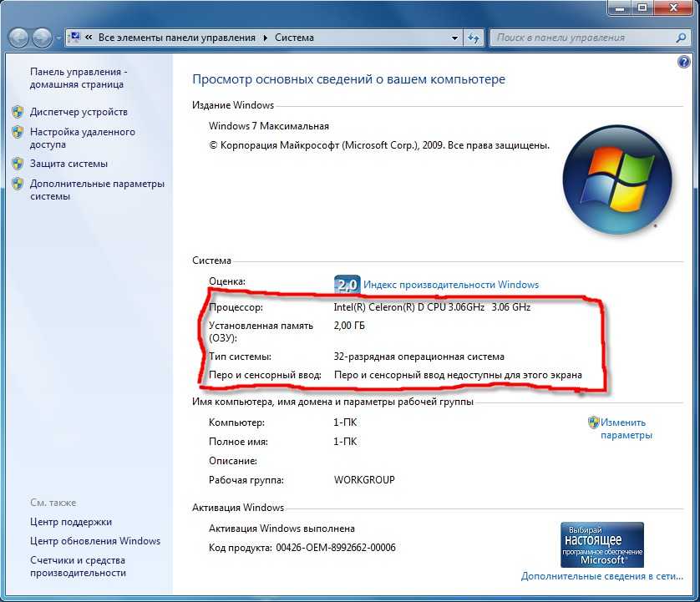Viewport: 700px width, 602px height.
Task: Open 'Счетчики и средства производительности' link
Action: click(78, 566)
